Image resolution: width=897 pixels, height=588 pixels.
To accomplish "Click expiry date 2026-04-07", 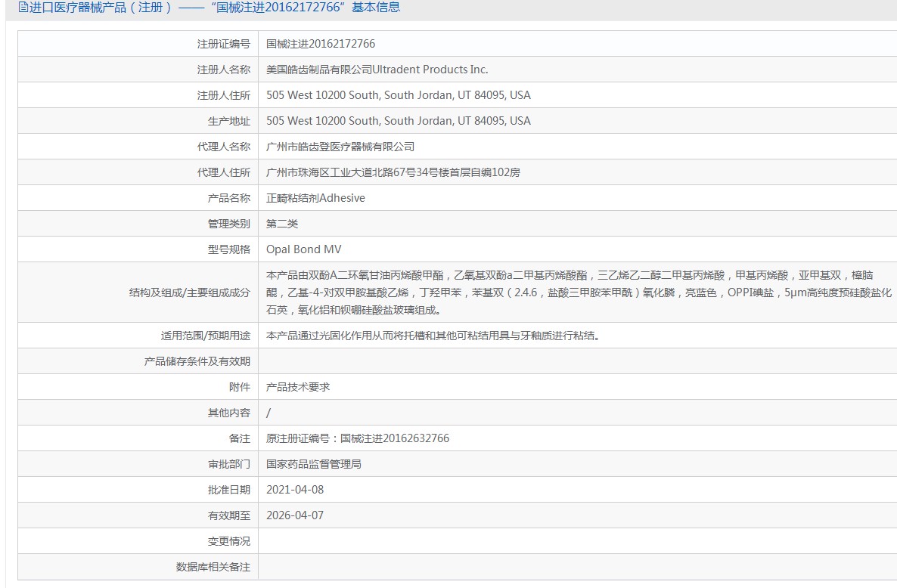I will (x=295, y=516).
